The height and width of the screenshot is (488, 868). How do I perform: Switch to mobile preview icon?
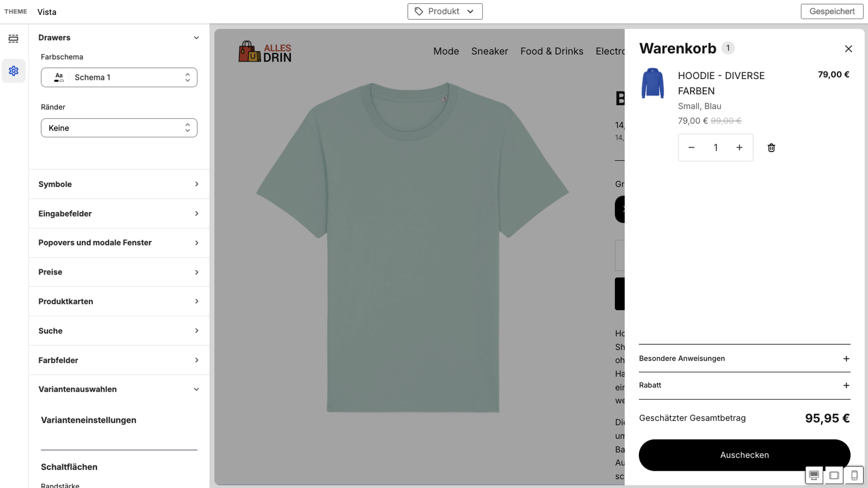(x=854, y=475)
